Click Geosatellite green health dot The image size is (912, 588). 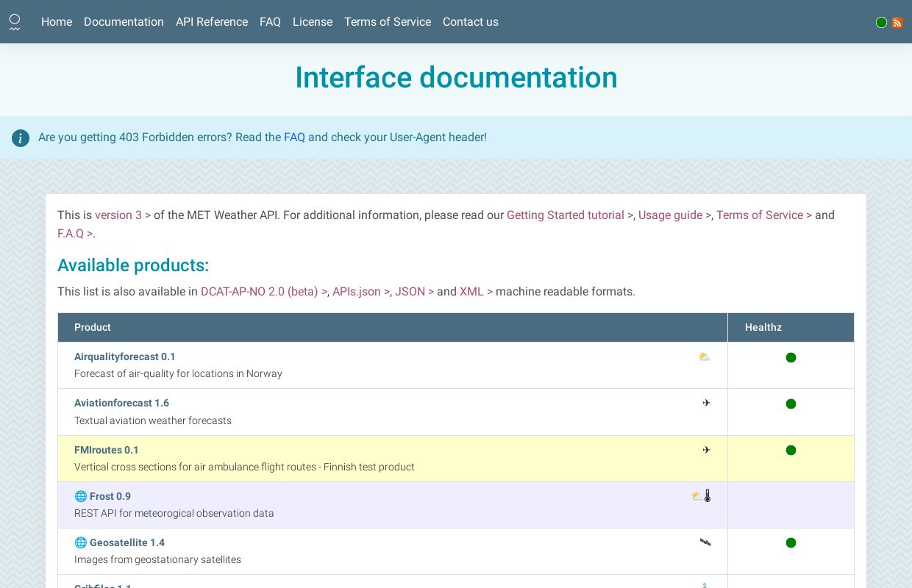pyautogui.click(x=791, y=543)
